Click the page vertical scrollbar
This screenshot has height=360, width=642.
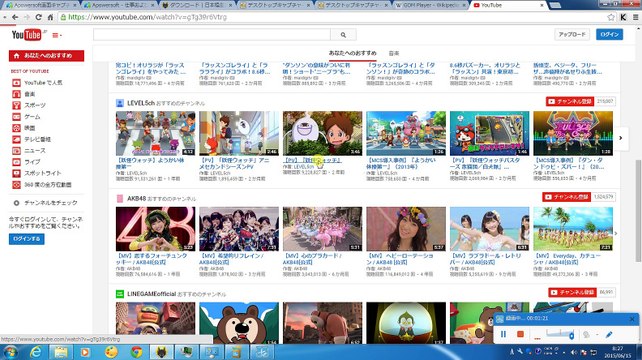(638, 210)
